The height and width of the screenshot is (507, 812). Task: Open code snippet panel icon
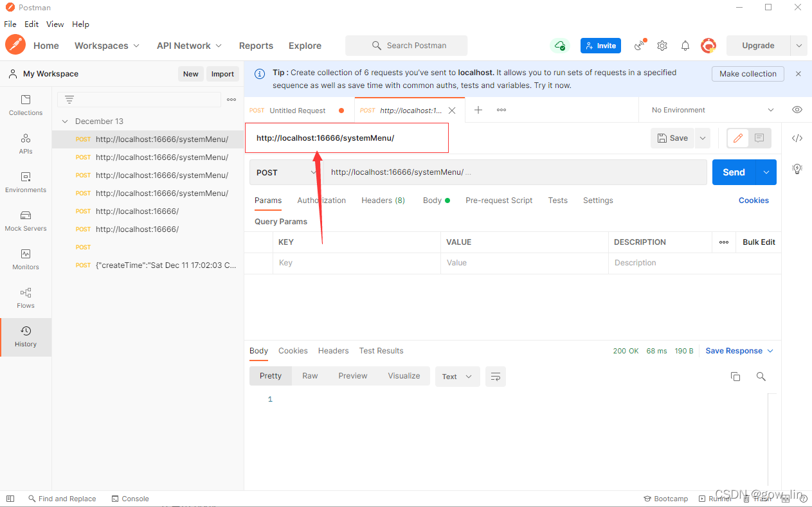[797, 138]
